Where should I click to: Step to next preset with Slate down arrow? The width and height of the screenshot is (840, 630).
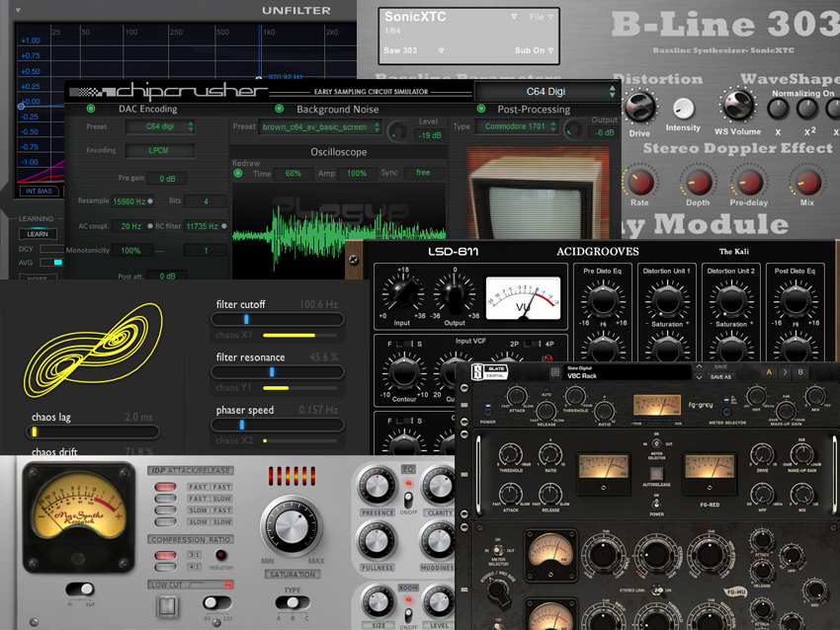pos(699,377)
